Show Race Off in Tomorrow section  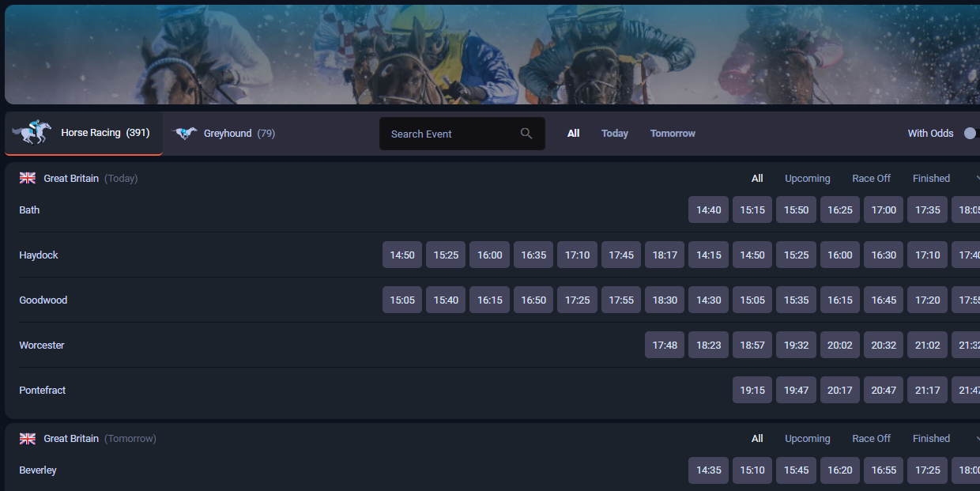pos(871,438)
